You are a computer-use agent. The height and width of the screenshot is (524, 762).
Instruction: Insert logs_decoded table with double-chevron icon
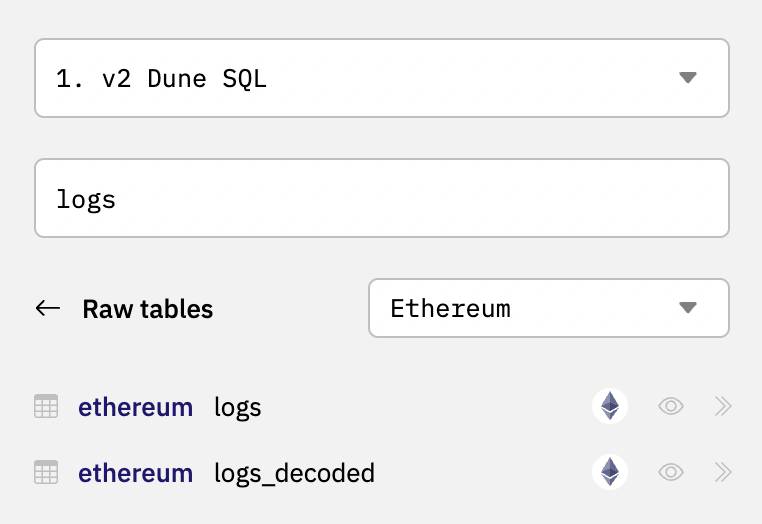(723, 472)
